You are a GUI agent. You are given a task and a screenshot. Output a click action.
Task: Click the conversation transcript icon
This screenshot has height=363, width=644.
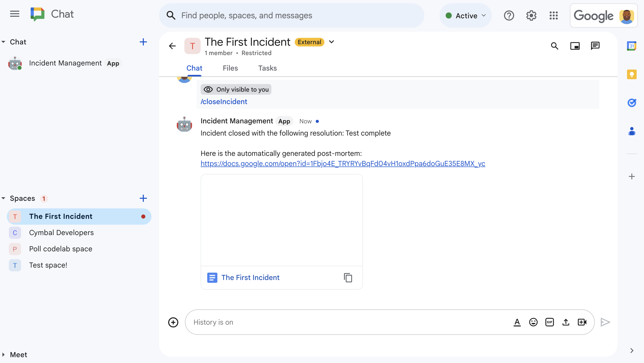pyautogui.click(x=595, y=46)
